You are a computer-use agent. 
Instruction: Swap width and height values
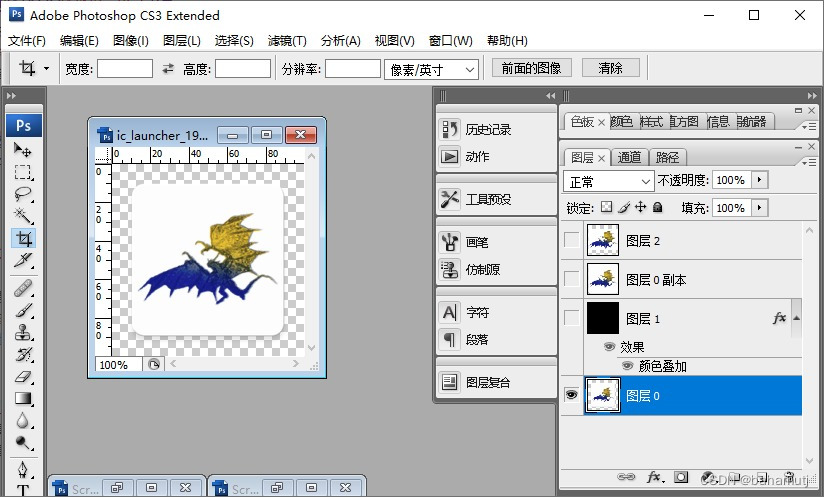(168, 68)
